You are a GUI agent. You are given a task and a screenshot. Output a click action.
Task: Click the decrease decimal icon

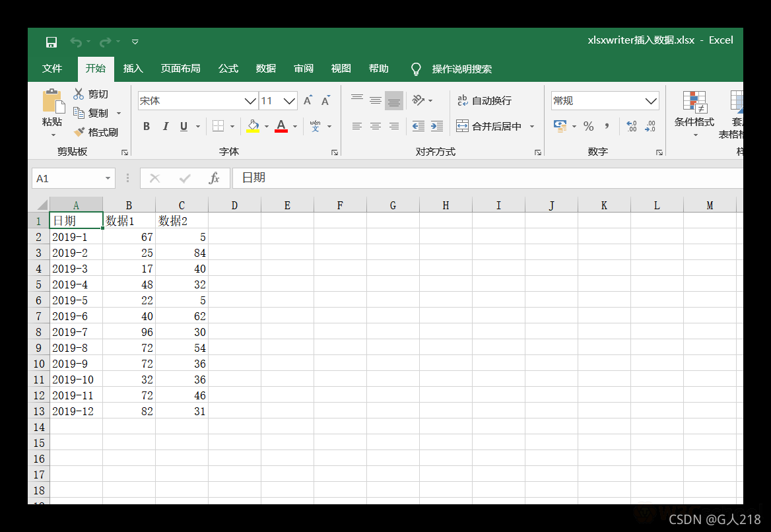tap(650, 126)
